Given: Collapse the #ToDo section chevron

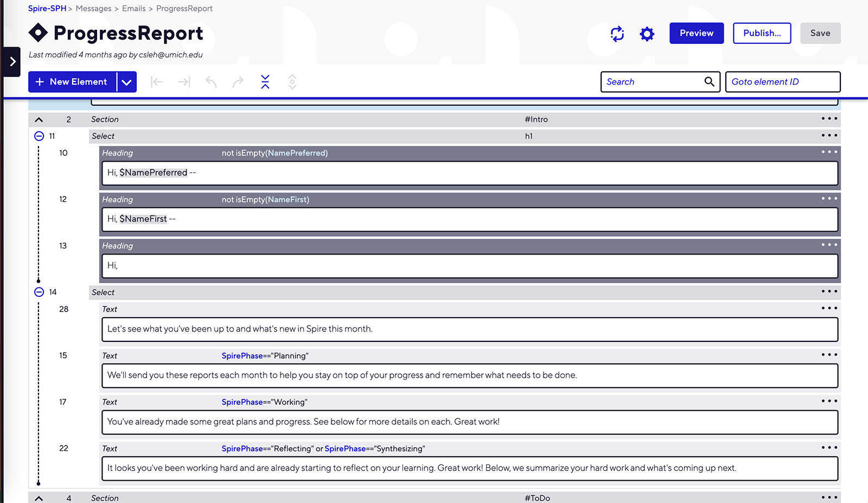Looking at the screenshot, I should point(39,498).
